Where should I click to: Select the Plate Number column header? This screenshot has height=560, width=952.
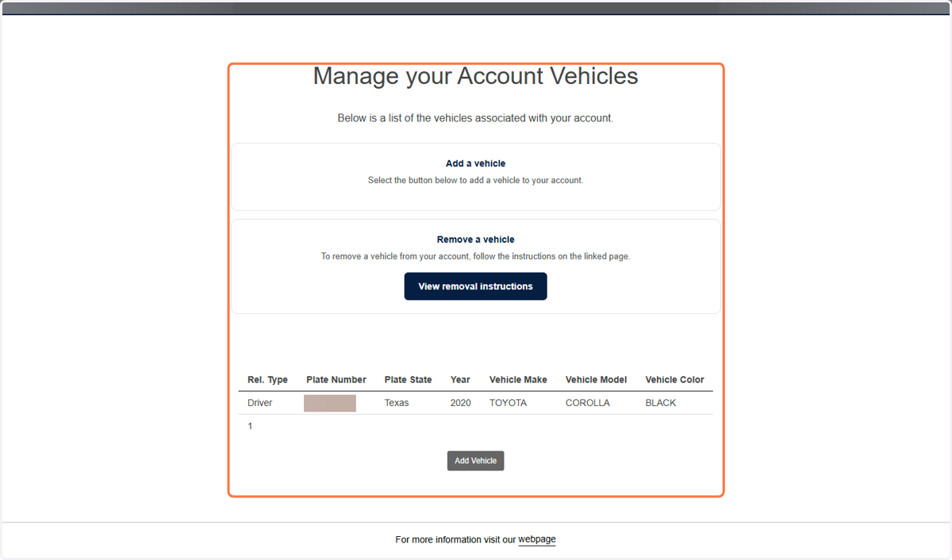(336, 380)
